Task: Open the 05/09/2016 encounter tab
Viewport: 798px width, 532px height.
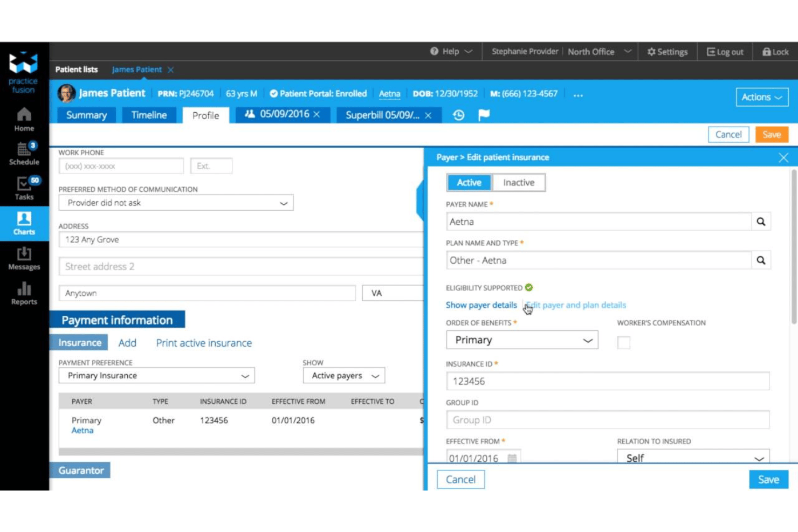Action: 284,114
